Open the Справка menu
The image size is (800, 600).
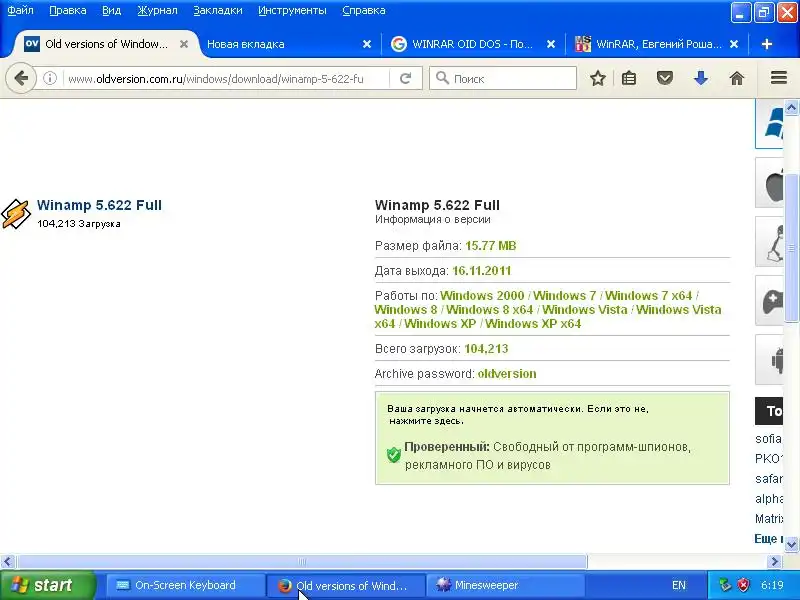363,10
